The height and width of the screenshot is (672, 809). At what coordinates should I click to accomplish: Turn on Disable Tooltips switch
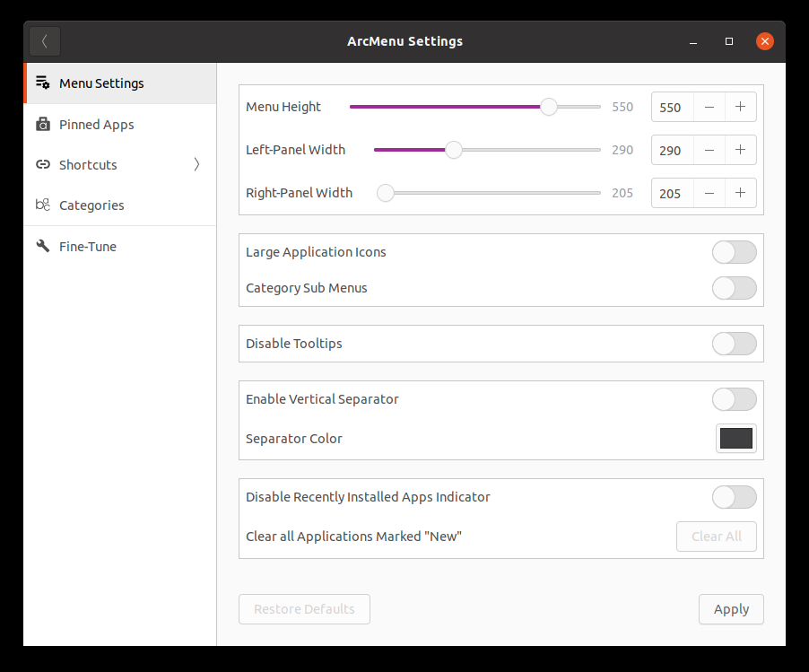click(x=735, y=344)
